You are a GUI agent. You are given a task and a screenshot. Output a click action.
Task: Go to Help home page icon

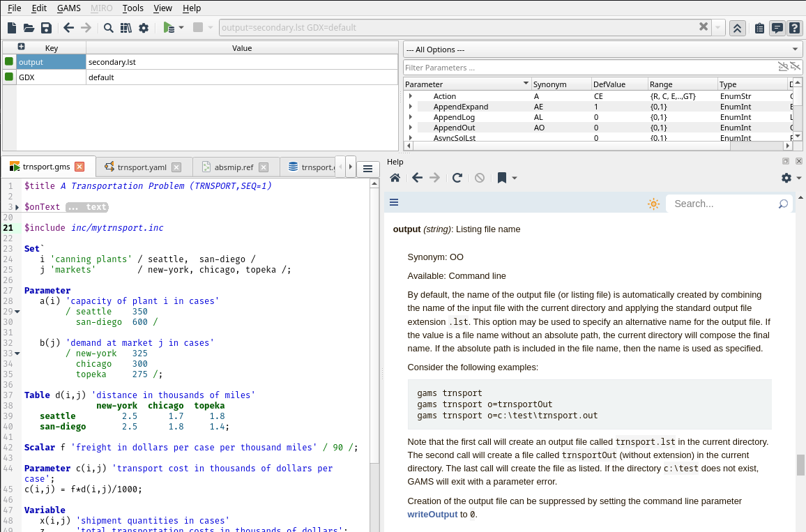pos(395,178)
